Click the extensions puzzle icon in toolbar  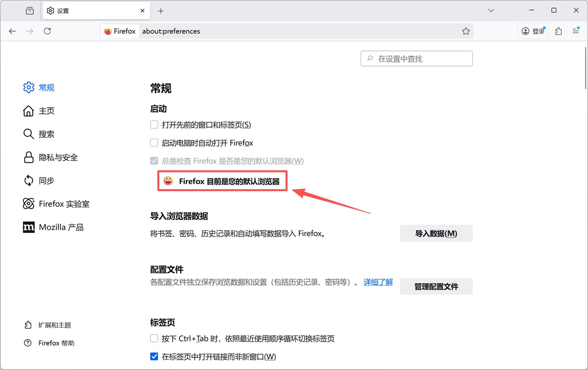pyautogui.click(x=558, y=30)
